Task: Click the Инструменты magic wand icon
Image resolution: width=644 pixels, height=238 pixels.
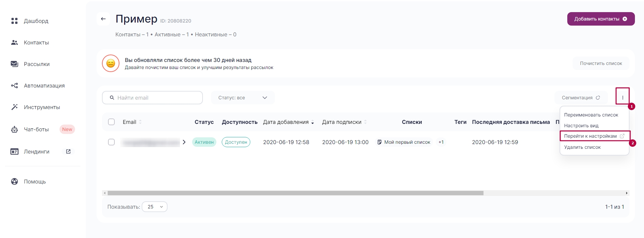Action: pyautogui.click(x=14, y=107)
